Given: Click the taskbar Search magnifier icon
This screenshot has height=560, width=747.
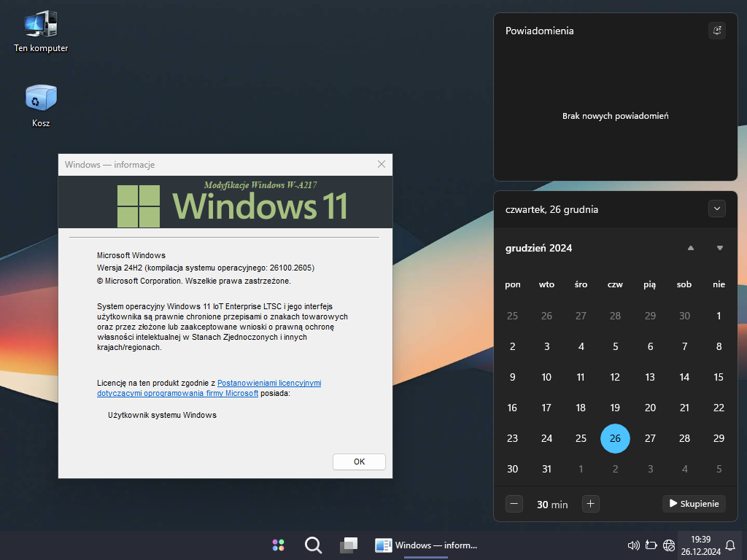Looking at the screenshot, I should [313, 545].
